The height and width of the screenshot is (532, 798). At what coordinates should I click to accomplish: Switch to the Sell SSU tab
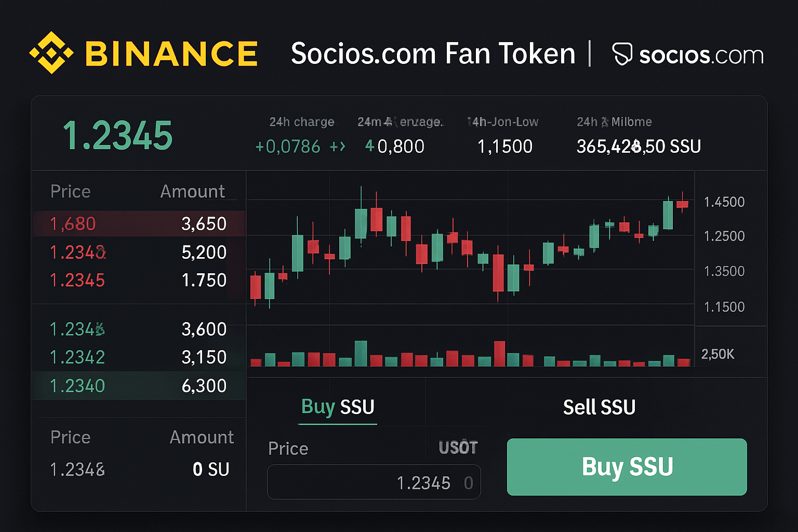[599, 407]
